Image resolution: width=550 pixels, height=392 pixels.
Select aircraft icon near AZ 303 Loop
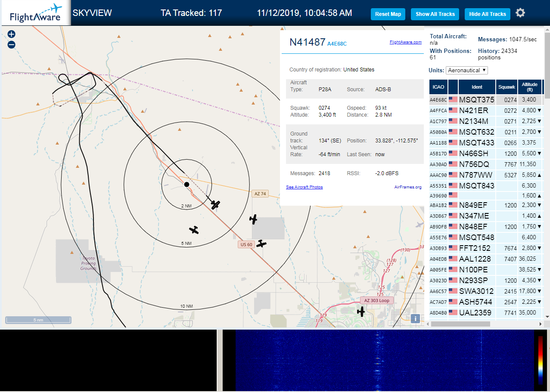click(x=361, y=311)
